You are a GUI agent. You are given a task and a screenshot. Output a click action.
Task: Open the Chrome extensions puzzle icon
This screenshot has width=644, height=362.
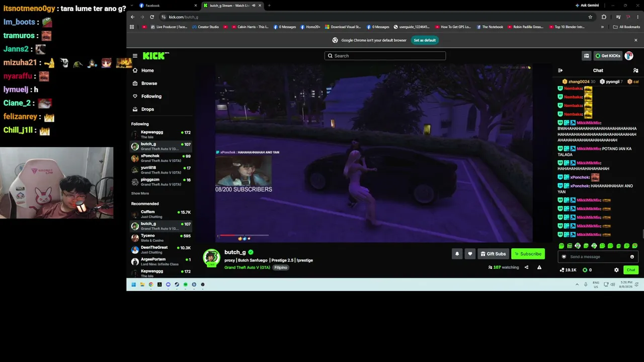[604, 17]
